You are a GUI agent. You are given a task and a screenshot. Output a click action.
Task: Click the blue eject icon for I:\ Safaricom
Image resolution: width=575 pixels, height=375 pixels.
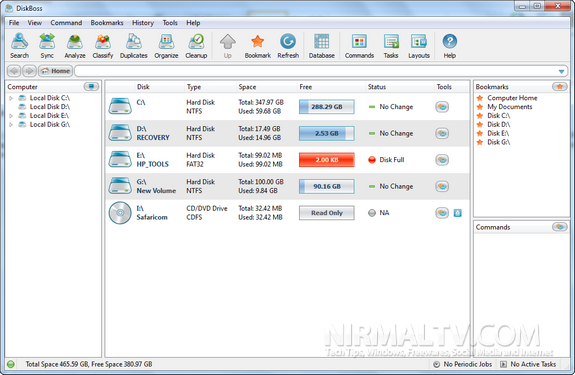point(458,213)
